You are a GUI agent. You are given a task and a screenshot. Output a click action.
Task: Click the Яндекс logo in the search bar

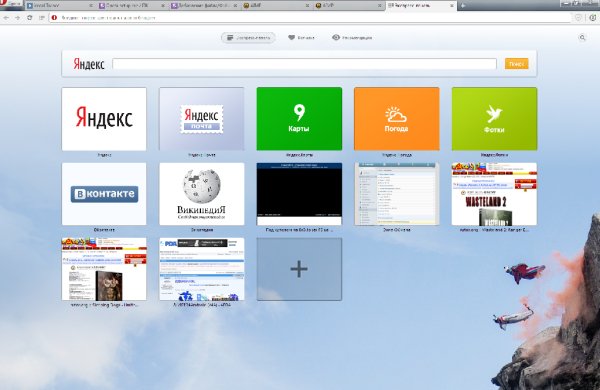(x=89, y=64)
